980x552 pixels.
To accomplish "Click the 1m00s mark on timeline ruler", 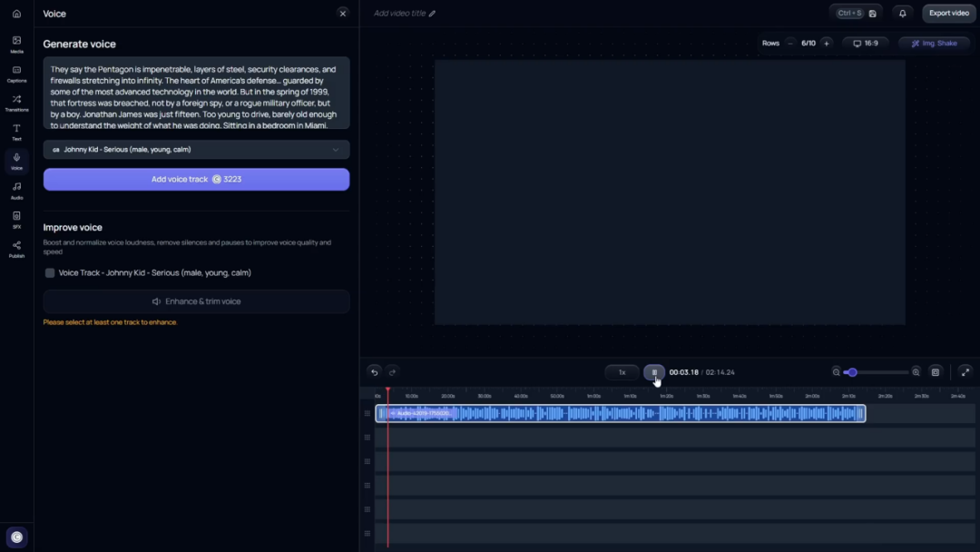I will point(593,396).
